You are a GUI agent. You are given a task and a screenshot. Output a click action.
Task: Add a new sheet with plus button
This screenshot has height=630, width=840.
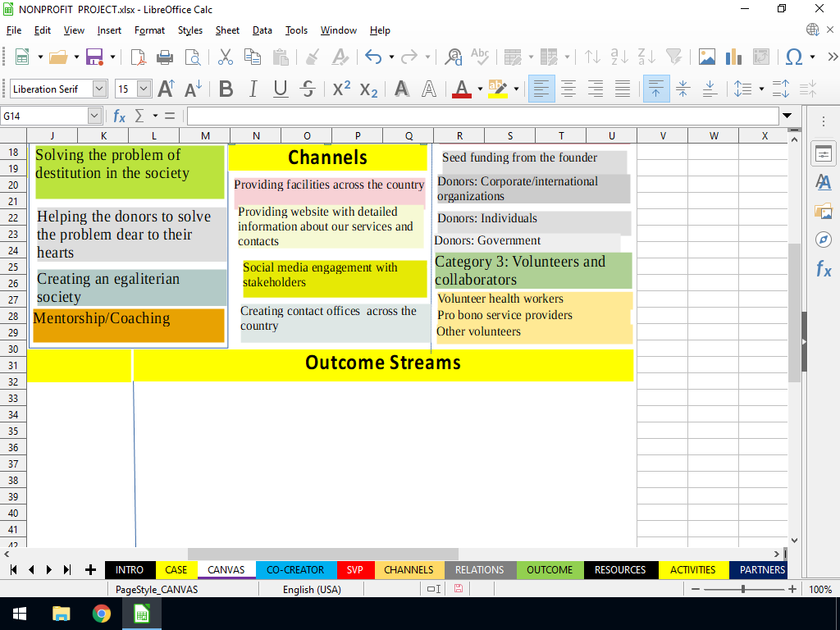(90, 570)
